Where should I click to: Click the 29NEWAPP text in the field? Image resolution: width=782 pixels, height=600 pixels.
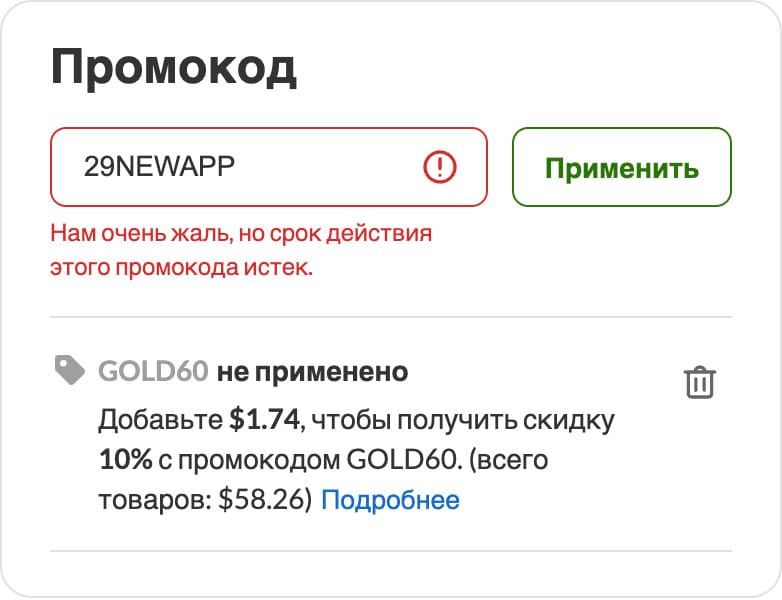160,166
